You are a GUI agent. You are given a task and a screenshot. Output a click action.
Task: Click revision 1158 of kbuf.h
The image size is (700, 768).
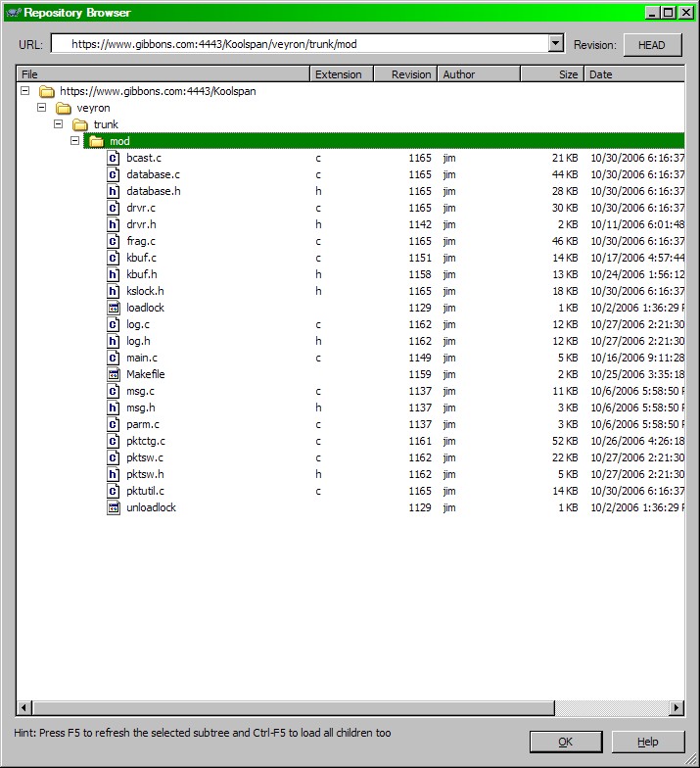(420, 274)
